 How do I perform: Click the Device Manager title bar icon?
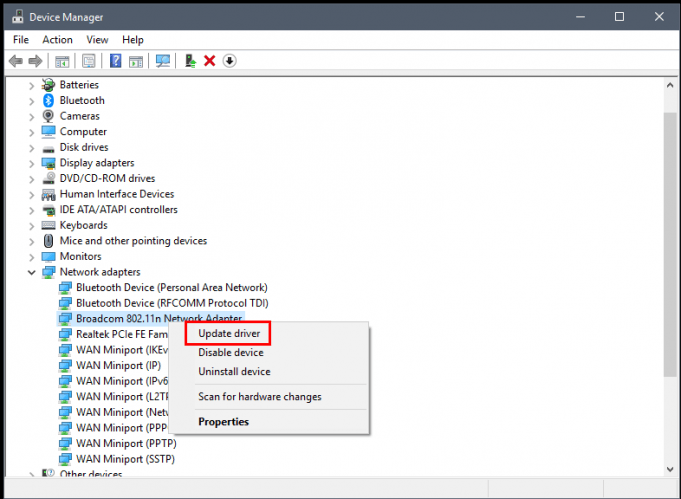[18, 17]
